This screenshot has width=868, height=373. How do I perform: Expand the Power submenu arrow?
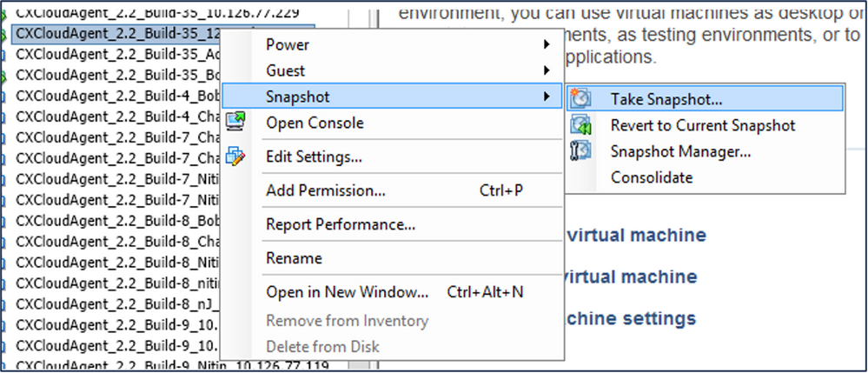(x=547, y=44)
